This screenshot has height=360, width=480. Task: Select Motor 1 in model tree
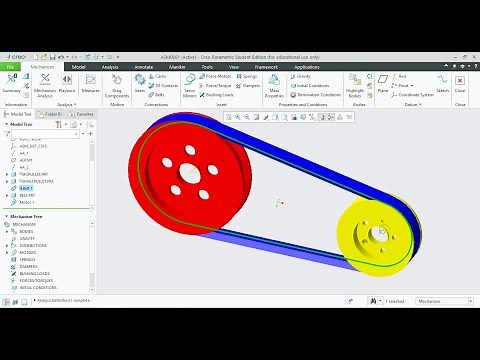coord(27,202)
